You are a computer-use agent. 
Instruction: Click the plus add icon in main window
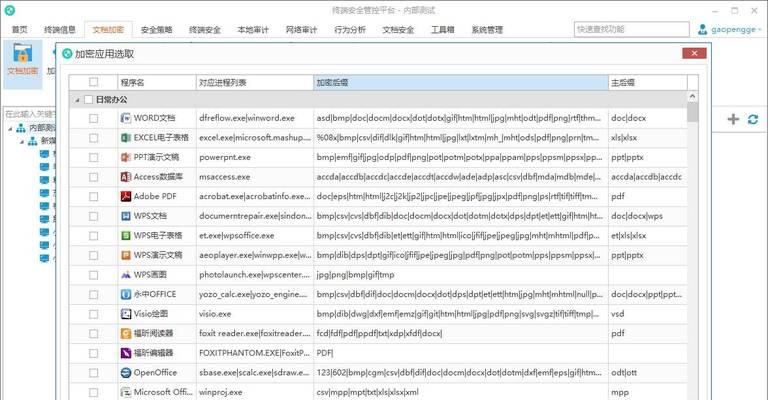(x=733, y=119)
